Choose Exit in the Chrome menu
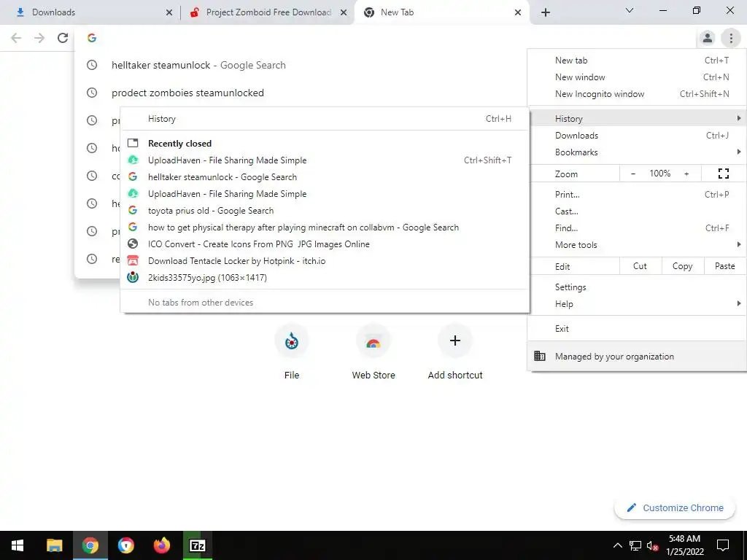 click(x=637, y=329)
